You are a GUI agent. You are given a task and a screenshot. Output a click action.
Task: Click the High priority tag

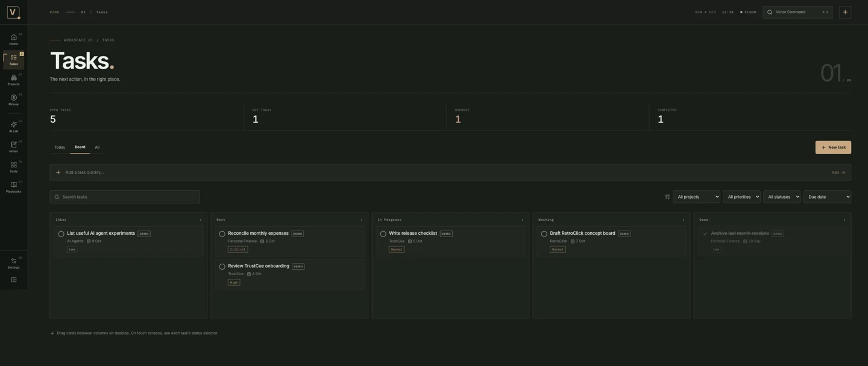tap(234, 282)
